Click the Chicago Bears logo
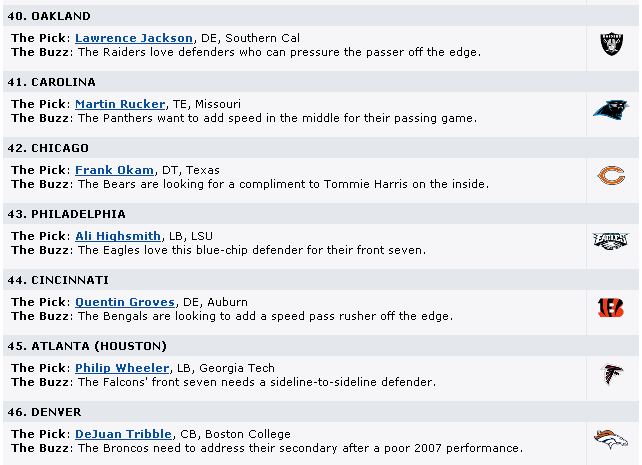 point(611,176)
